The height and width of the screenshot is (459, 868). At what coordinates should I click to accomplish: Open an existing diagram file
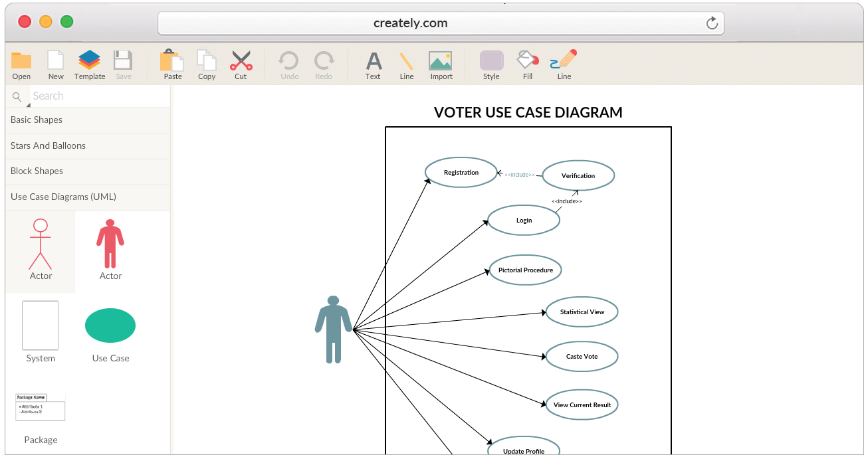tap(21, 63)
